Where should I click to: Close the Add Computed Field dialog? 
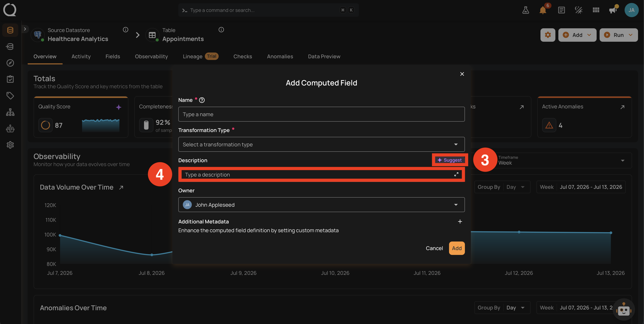[462, 74]
